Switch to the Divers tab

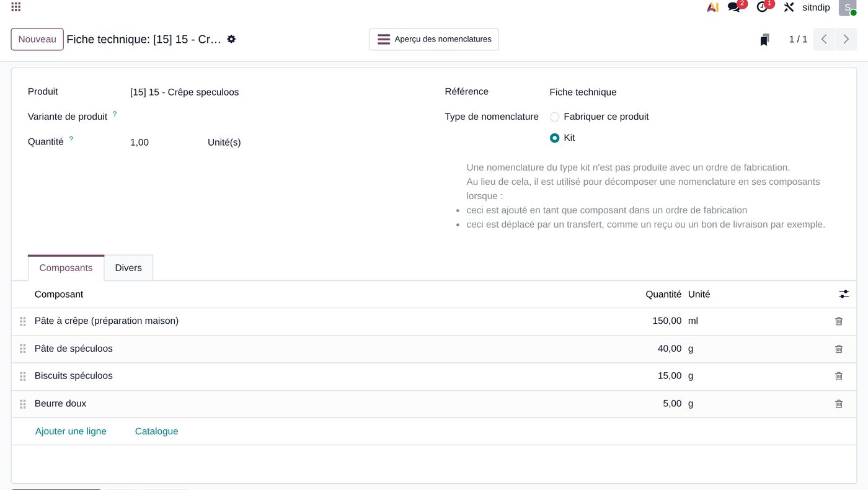pos(128,268)
